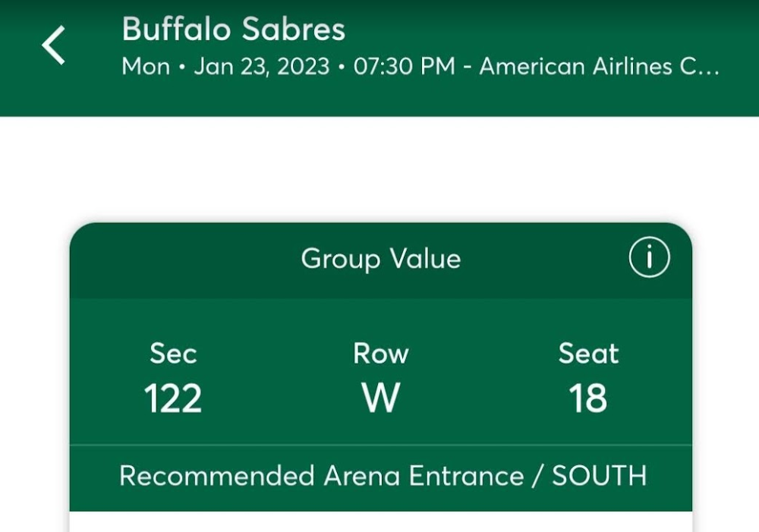Select the Mon weekday text
Image resolution: width=759 pixels, height=532 pixels.
146,66
